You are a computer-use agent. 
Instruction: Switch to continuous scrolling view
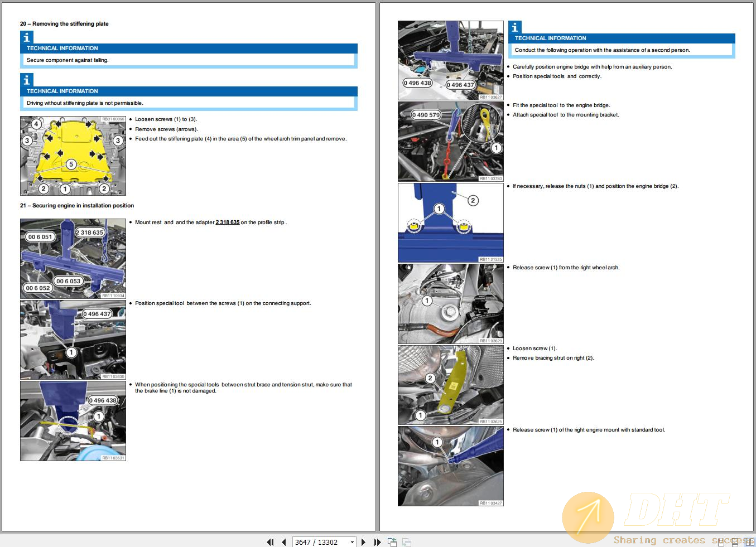[735, 543]
